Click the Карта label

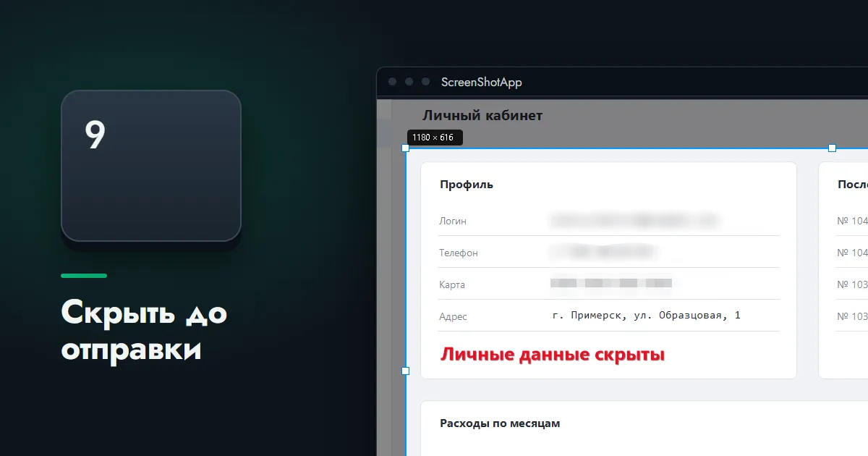point(452,284)
